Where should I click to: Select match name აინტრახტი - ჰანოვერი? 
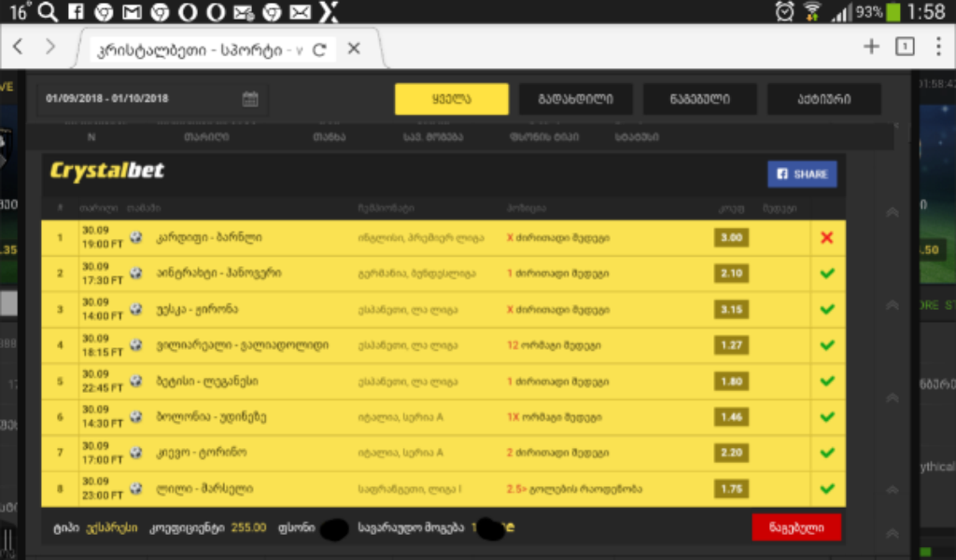218,273
